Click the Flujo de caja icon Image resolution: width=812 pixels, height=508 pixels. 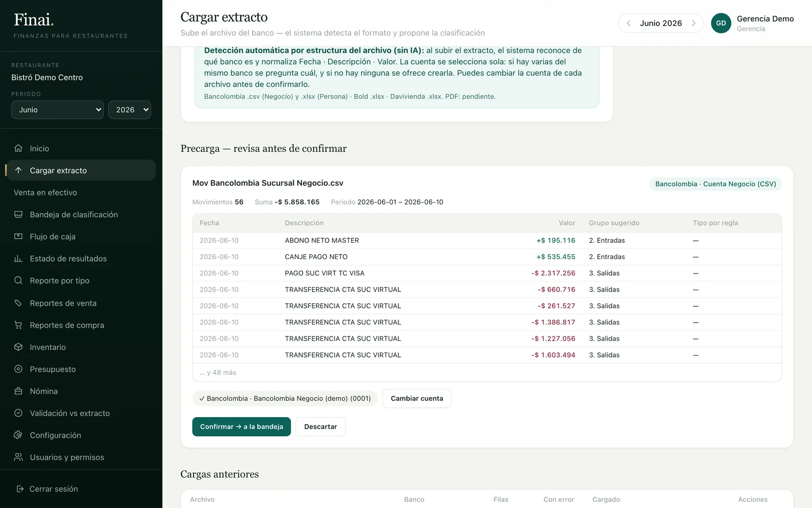[18, 236]
